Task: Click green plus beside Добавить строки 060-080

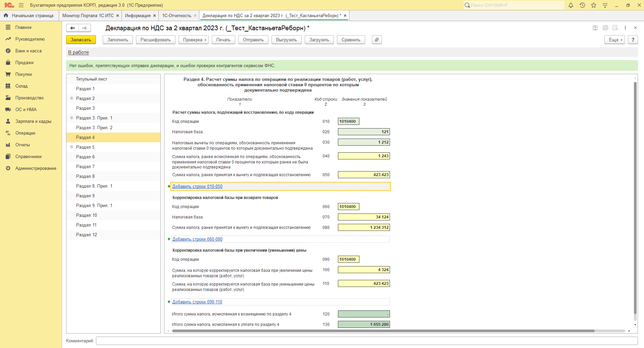Action: (169, 239)
